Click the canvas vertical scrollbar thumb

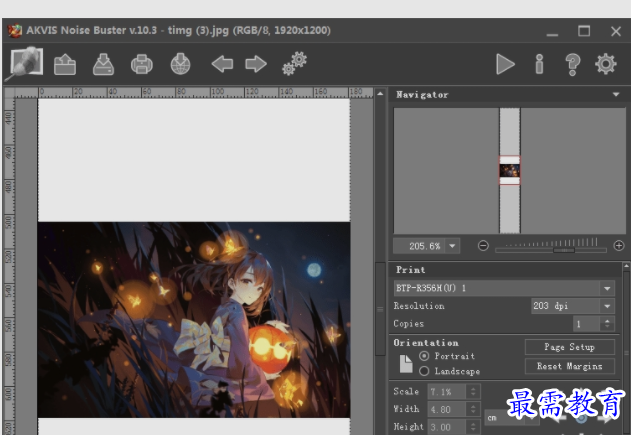click(380, 309)
